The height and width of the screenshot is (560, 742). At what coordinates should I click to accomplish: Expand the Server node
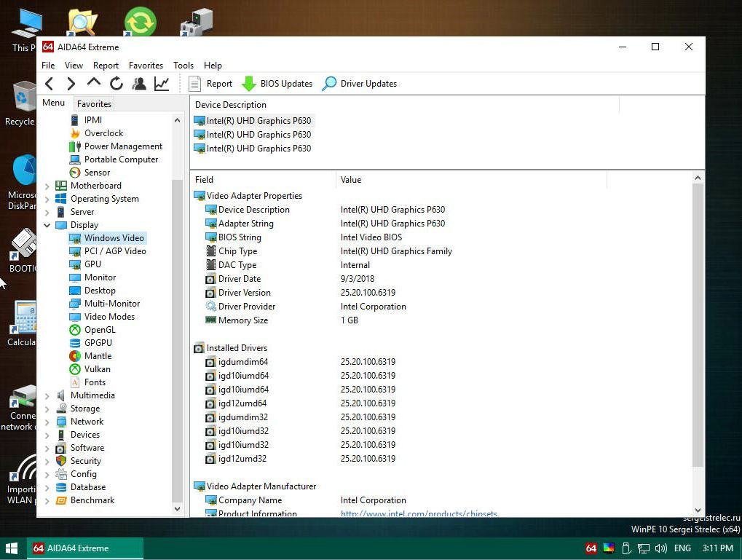tap(47, 212)
